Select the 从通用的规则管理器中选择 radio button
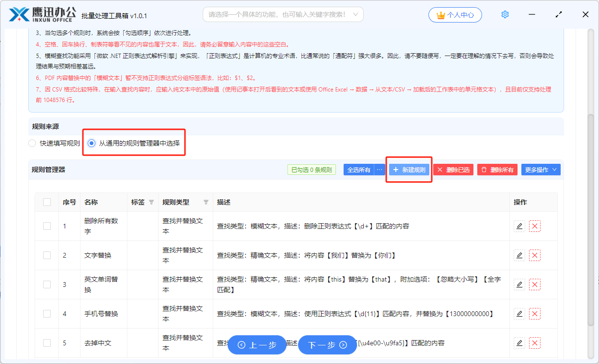The width and height of the screenshot is (599, 364). click(91, 143)
